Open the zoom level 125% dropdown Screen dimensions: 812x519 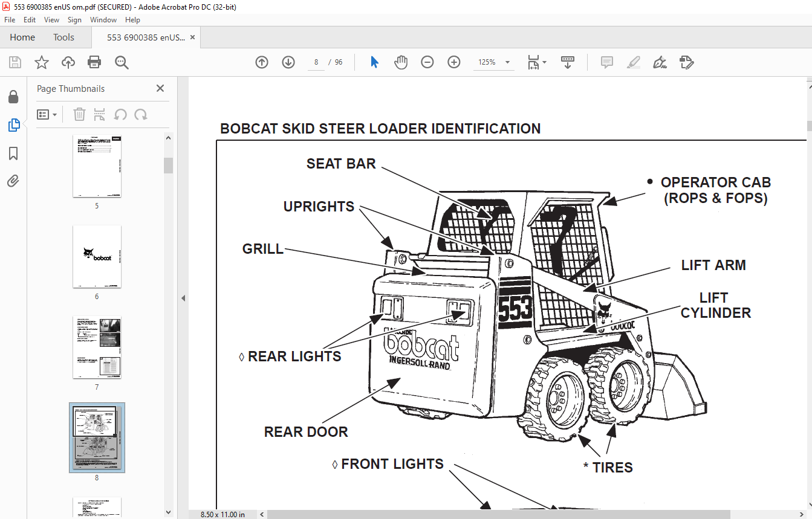507,62
